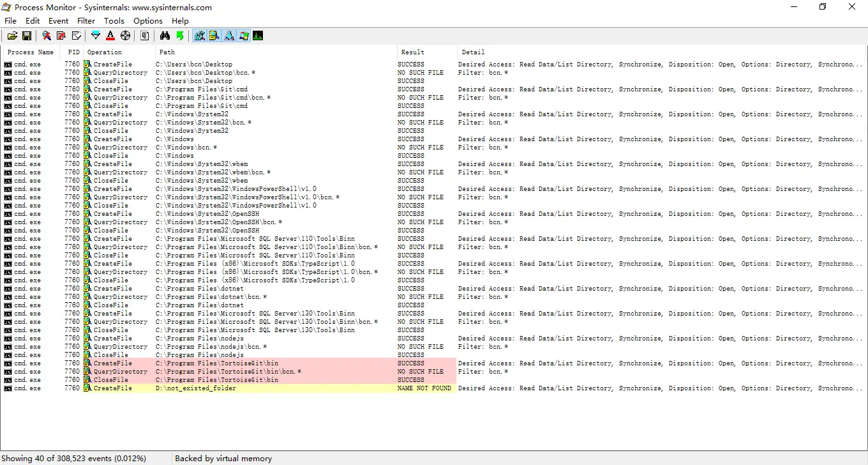Open the Options menu
Screen dimensions: 868x465
tap(147, 20)
